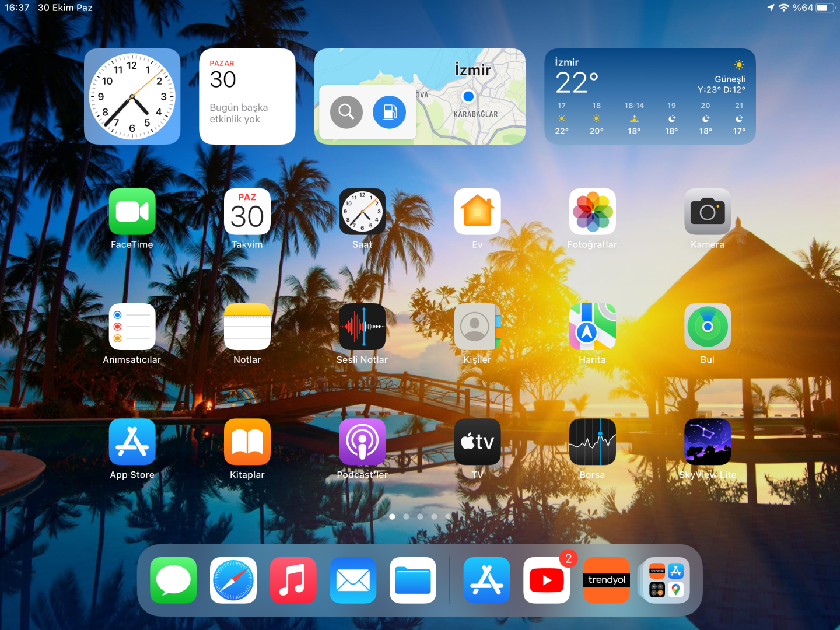Launch the Saat clock app icon
The width and height of the screenshot is (840, 630).
click(x=362, y=212)
